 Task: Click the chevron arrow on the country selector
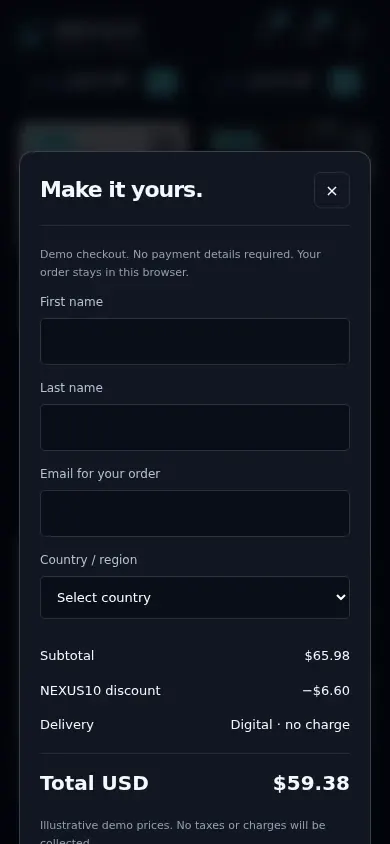tap(341, 597)
